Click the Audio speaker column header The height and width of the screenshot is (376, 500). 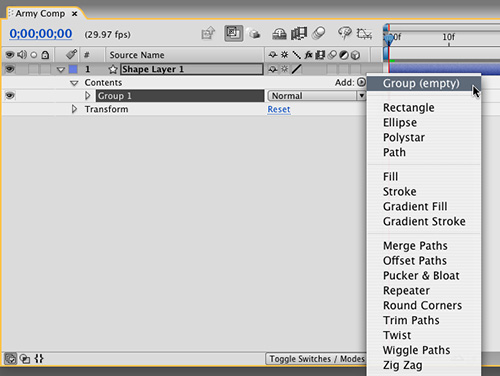click(x=22, y=55)
